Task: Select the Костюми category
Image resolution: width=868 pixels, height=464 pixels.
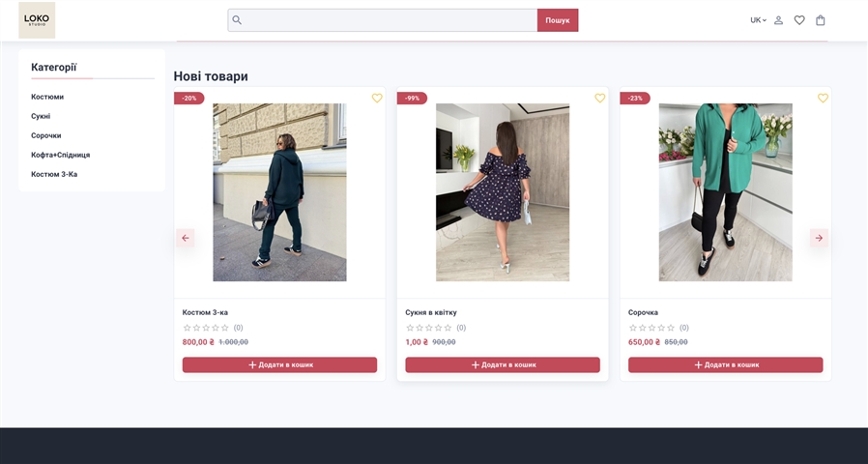Action: click(x=47, y=97)
